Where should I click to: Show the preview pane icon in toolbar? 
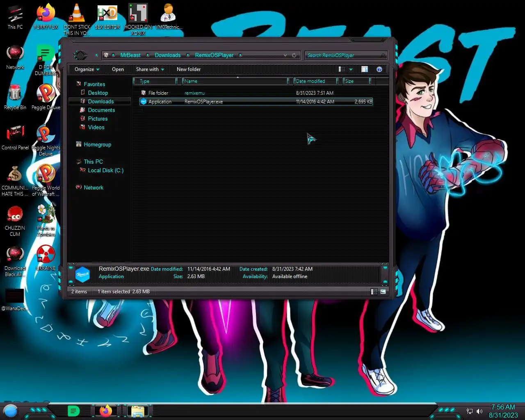[365, 69]
